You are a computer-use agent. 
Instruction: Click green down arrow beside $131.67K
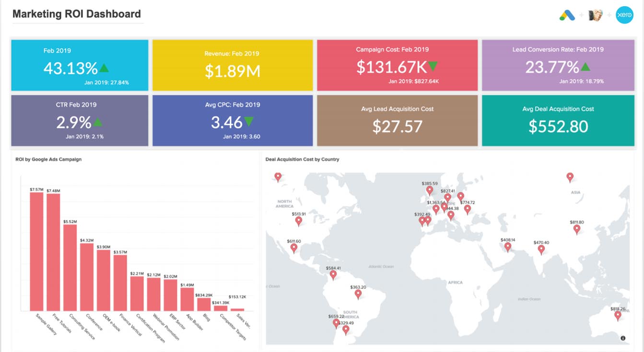point(433,66)
